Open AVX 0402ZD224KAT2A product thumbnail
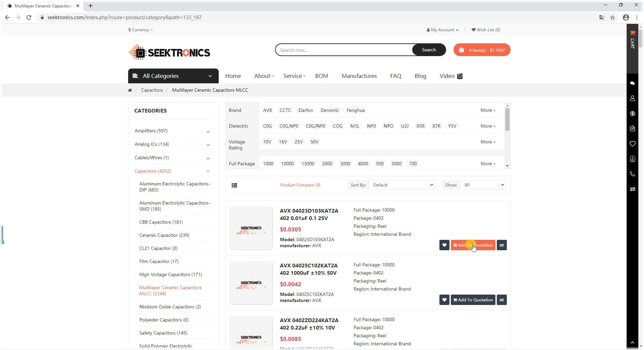 click(x=251, y=333)
